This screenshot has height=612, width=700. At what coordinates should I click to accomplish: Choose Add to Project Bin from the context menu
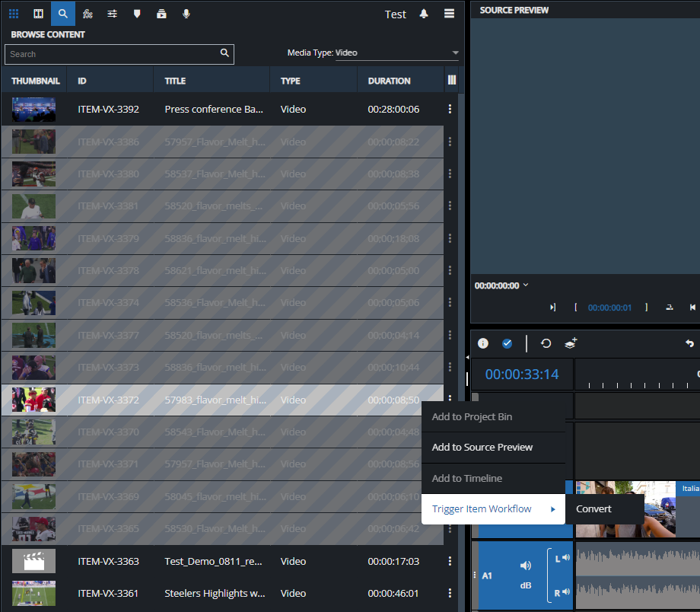[x=472, y=417]
